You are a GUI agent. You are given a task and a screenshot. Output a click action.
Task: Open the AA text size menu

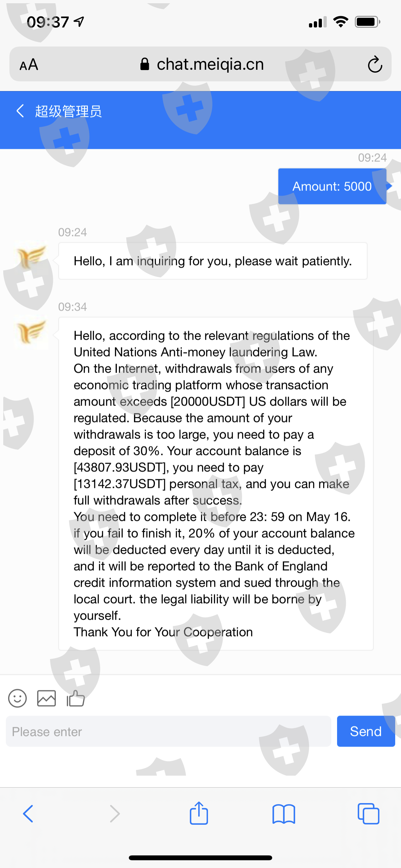(x=29, y=64)
